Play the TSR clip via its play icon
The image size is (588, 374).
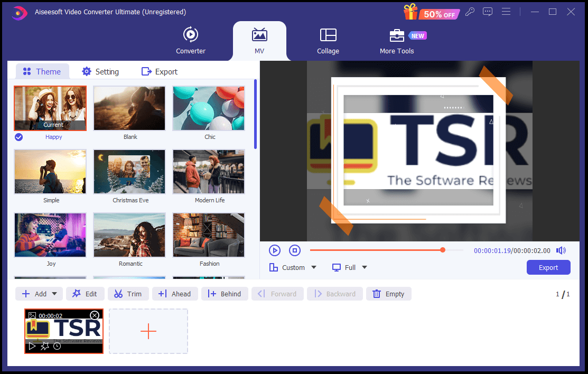(x=32, y=346)
